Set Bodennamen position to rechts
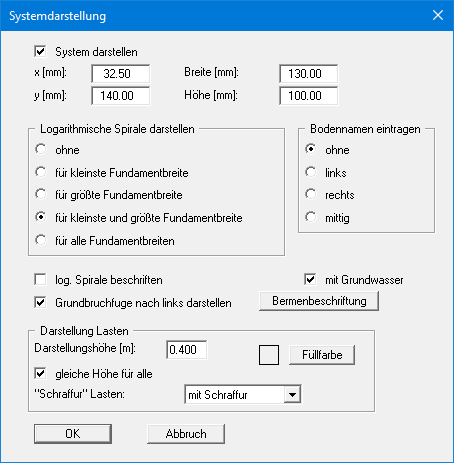 coord(311,194)
